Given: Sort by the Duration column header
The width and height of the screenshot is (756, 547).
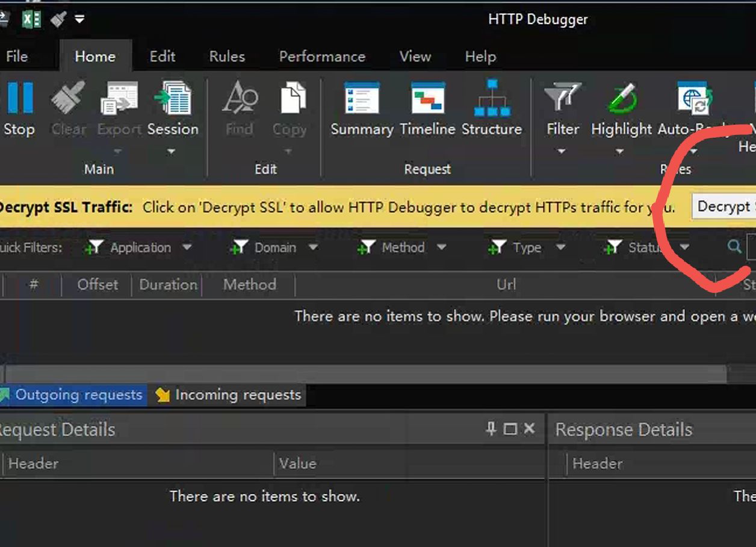Looking at the screenshot, I should (x=167, y=284).
